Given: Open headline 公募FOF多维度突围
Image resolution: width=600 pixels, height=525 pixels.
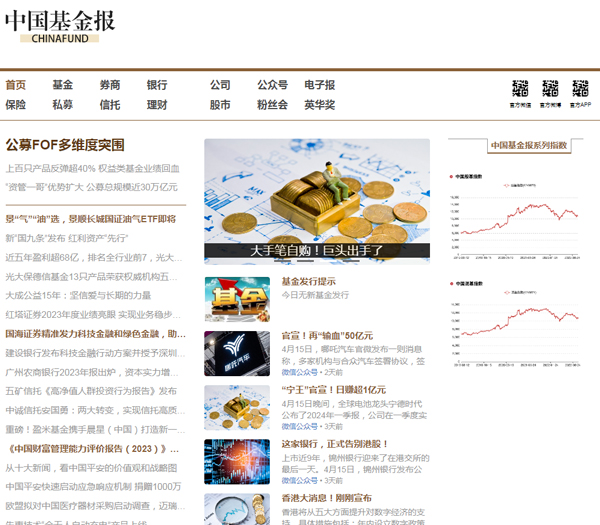Looking at the screenshot, I should tap(65, 145).
